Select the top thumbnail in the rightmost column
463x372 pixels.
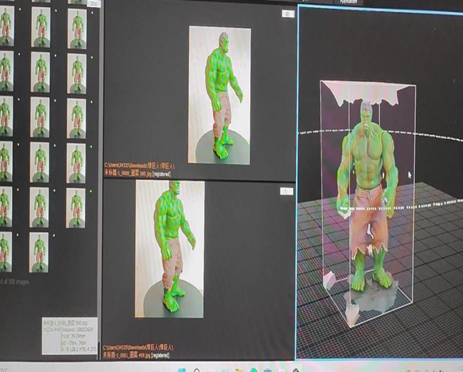point(77,29)
